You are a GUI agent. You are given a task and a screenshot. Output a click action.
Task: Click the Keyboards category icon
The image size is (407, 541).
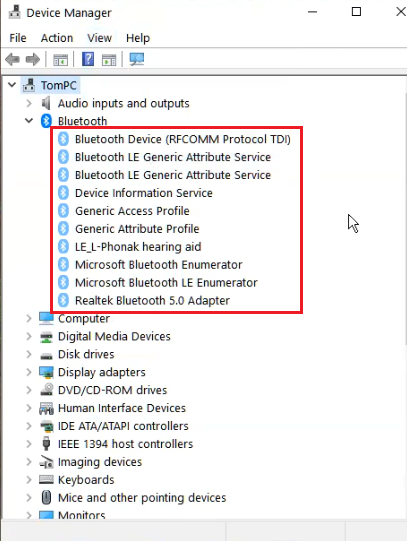pyautogui.click(x=46, y=480)
